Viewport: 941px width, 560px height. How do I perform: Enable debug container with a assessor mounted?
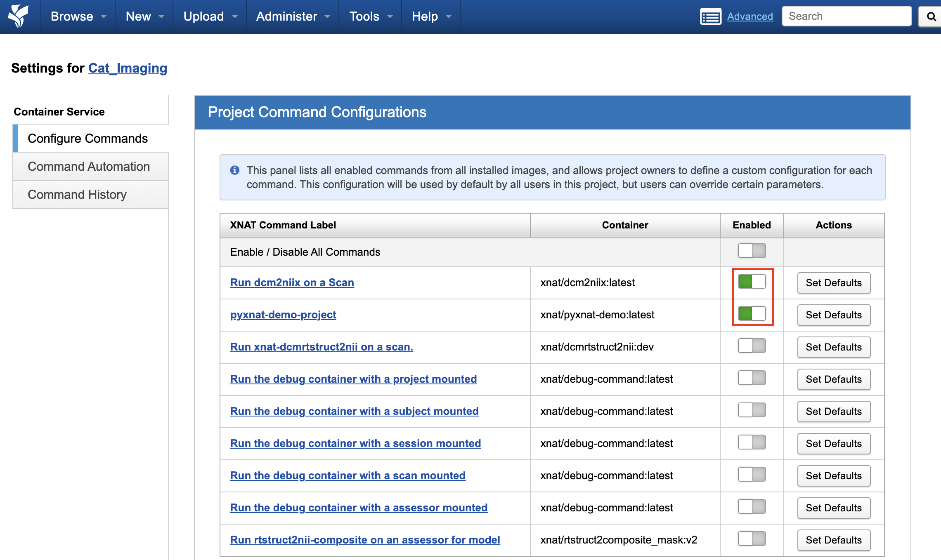point(752,506)
